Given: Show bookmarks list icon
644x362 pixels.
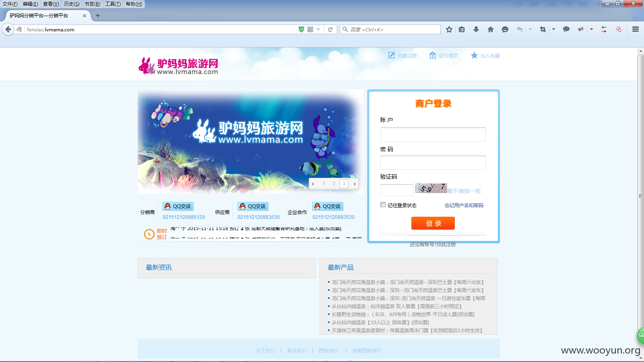Looking at the screenshot, I should [462, 29].
